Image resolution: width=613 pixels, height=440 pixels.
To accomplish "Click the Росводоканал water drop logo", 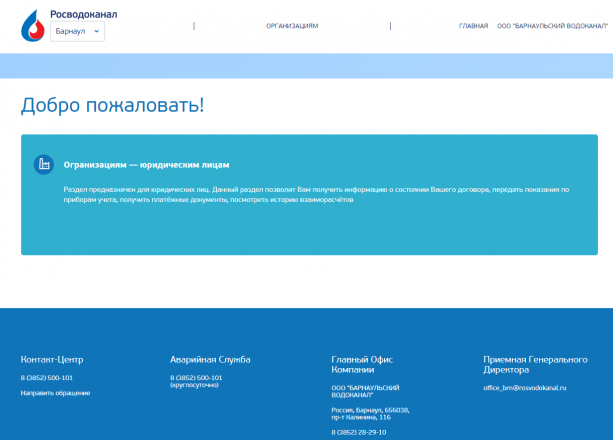I will [33, 26].
